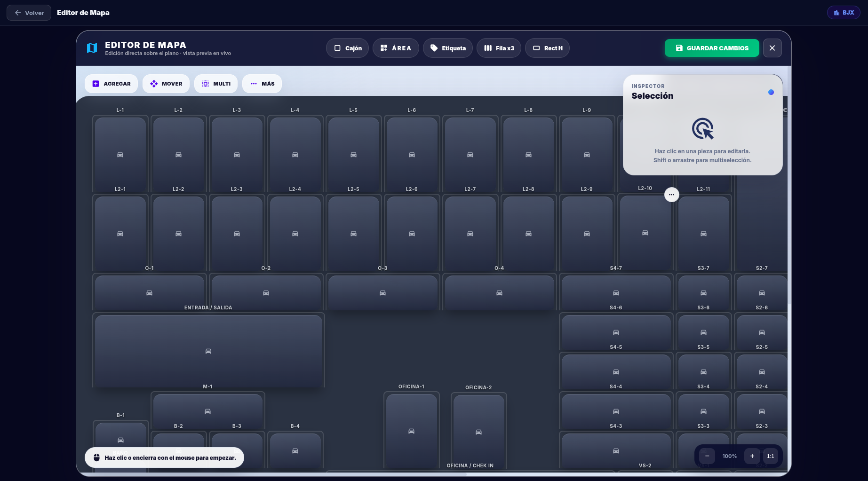Screen dimensions: 868x481
Task: Select the O-3 horizontal spot
Action: pos(382,293)
